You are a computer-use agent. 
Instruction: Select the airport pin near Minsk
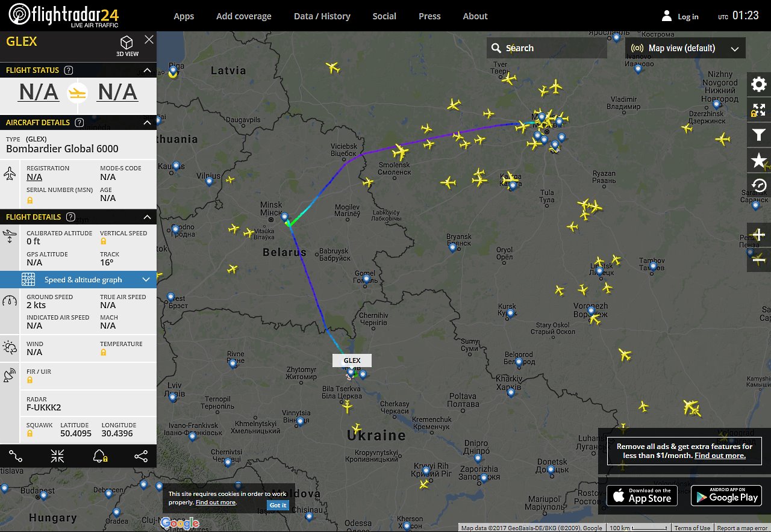[x=284, y=216]
